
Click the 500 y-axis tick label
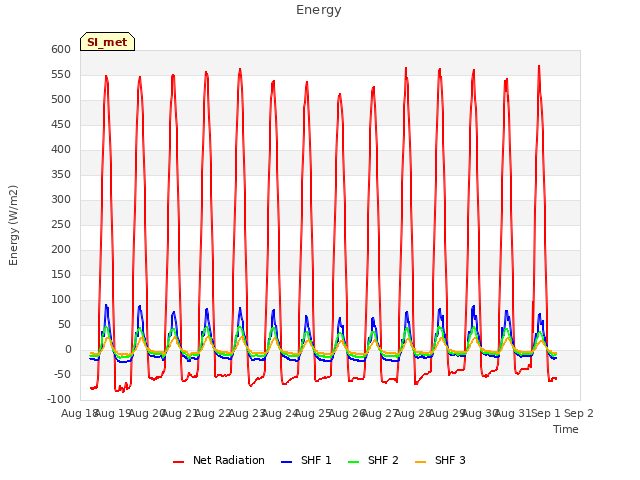(61, 99)
